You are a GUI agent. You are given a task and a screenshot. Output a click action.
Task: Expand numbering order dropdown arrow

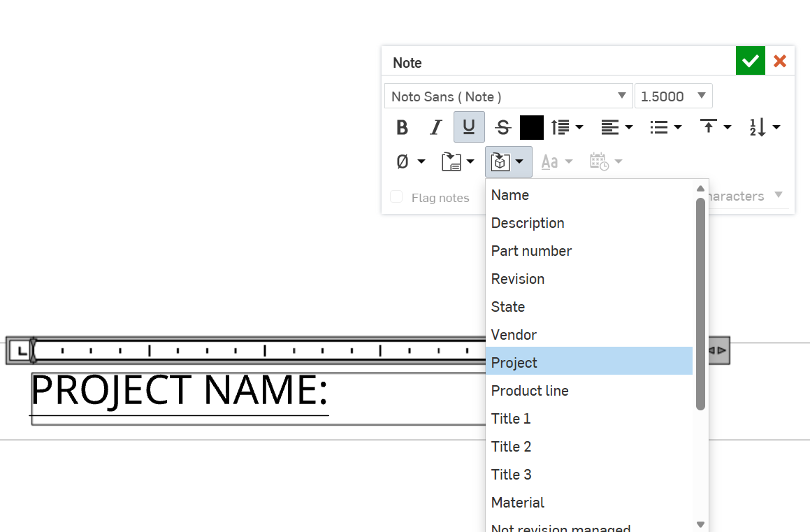click(776, 127)
